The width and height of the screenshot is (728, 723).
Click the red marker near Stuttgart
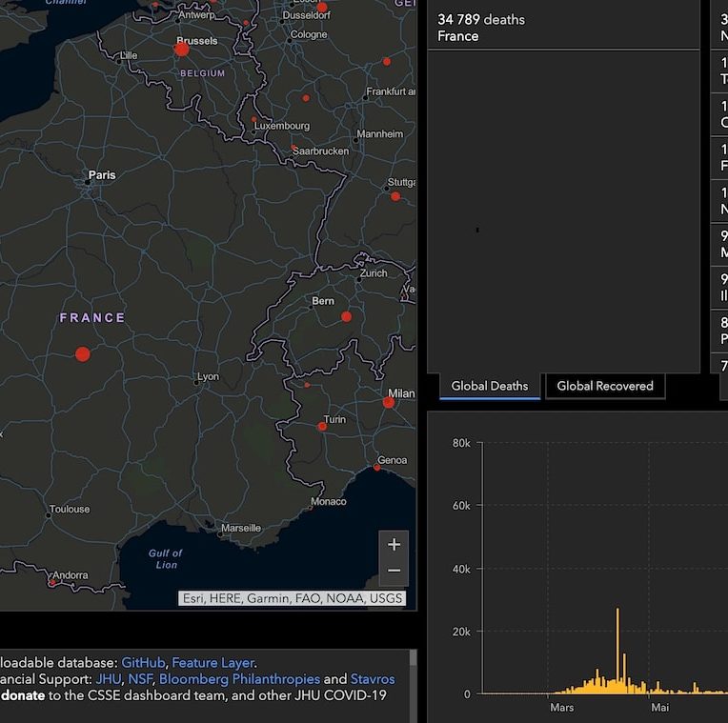pyautogui.click(x=395, y=197)
